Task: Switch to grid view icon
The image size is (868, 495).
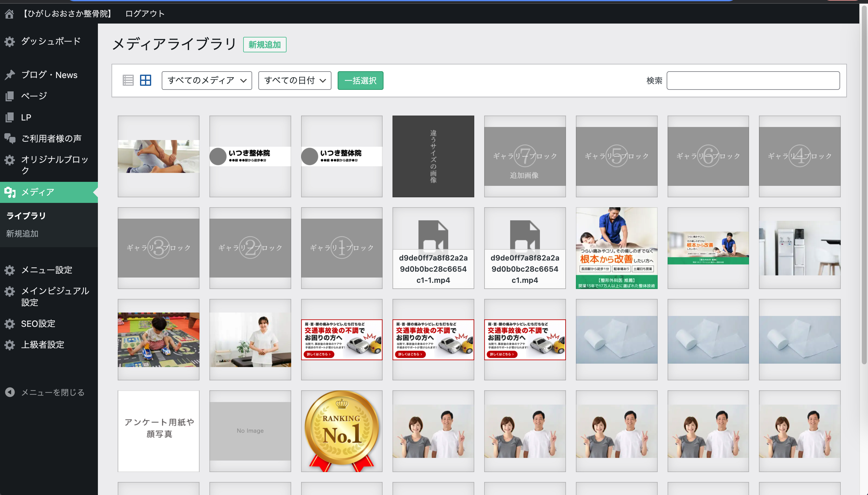Action: coord(146,81)
